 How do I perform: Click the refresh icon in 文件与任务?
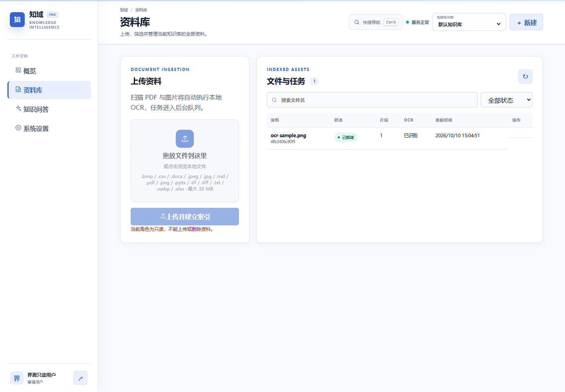[x=525, y=76]
